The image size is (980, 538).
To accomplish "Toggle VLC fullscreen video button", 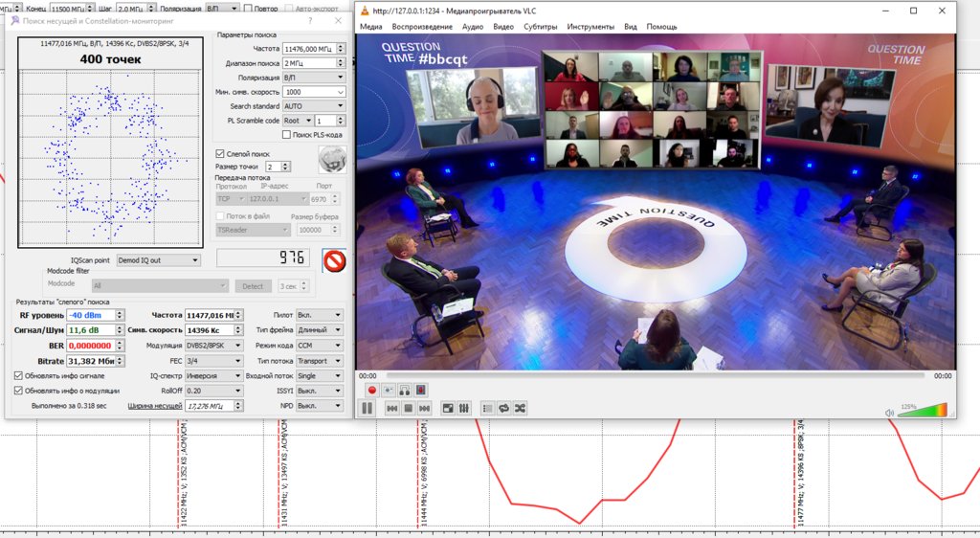I will [x=448, y=408].
